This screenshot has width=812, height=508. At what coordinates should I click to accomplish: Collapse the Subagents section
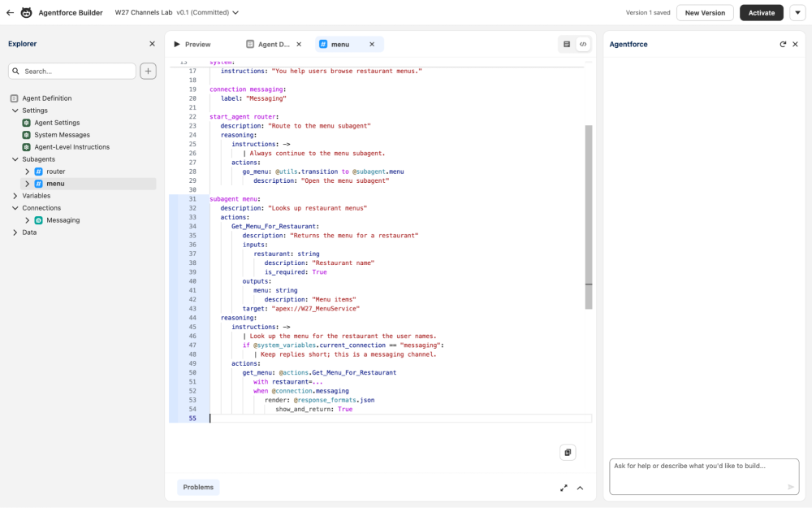[15, 159]
